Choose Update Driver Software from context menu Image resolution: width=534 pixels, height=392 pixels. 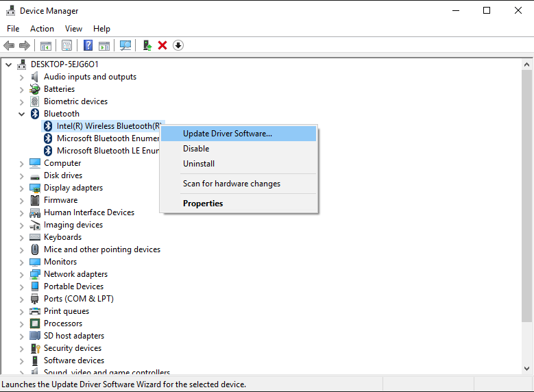coord(227,134)
